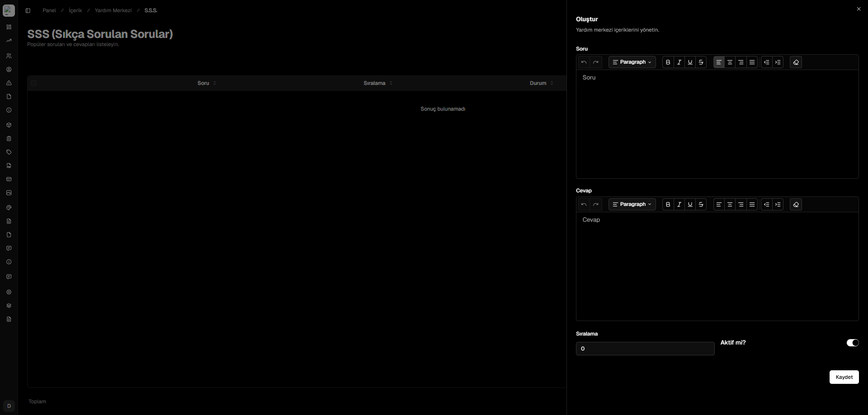868x415 pixels.
Task: Align right in the Cevap editor
Action: point(741,205)
